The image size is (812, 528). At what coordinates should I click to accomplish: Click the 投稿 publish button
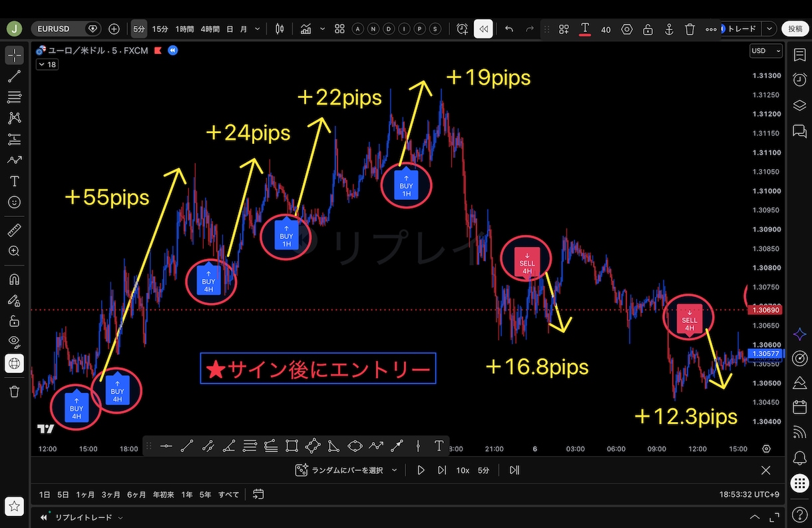795,29
